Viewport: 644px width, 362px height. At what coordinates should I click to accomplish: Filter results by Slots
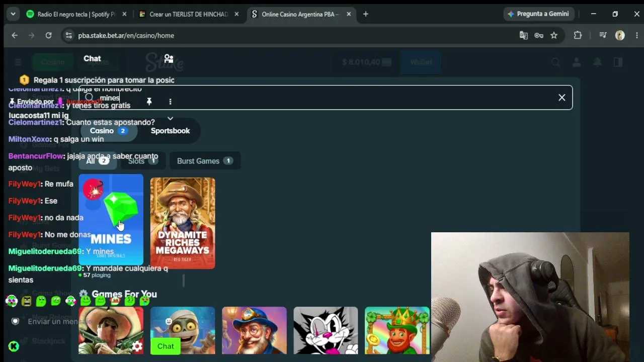coord(142,161)
